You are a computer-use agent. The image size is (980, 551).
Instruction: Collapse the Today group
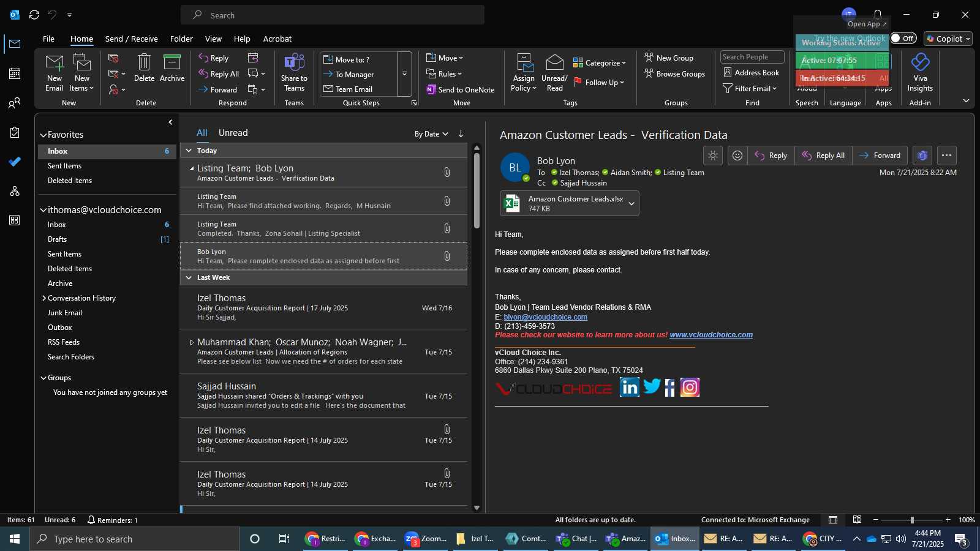[189, 151]
